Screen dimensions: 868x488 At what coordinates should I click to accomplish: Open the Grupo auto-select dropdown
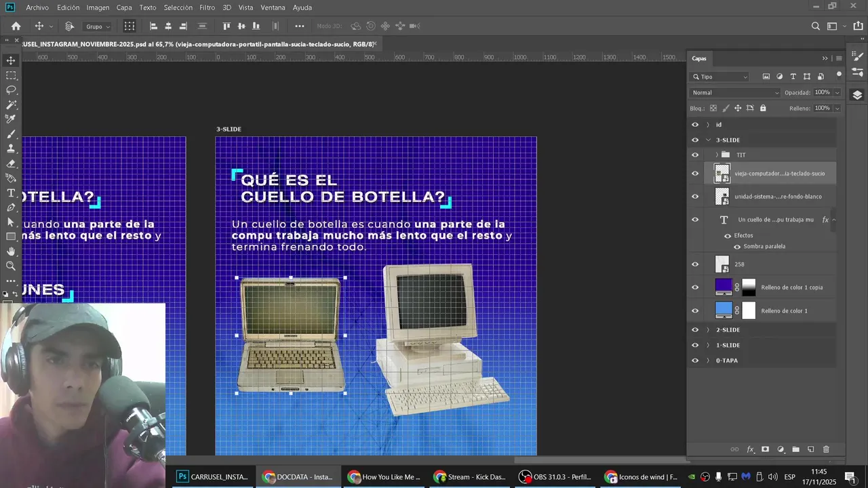pyautogui.click(x=98, y=26)
